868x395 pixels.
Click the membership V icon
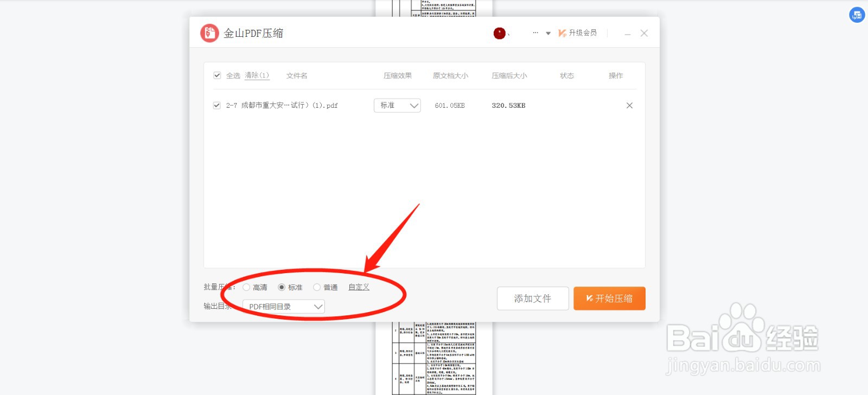click(x=563, y=33)
